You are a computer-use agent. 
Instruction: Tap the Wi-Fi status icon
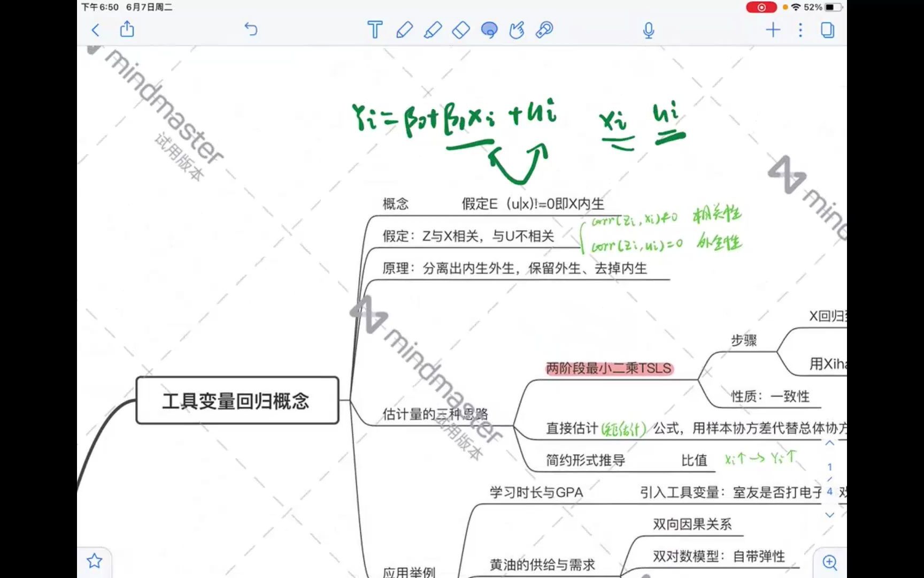(796, 7)
